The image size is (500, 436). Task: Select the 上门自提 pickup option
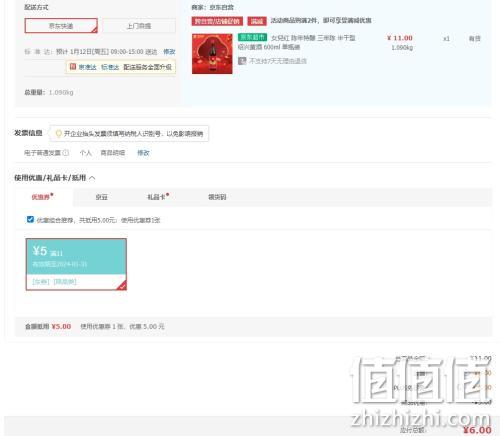coord(139,26)
